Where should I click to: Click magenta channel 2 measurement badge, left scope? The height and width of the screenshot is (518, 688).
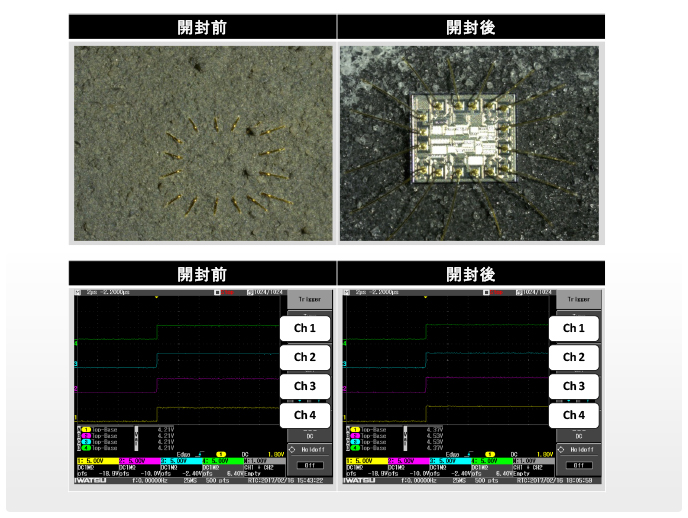point(86,436)
